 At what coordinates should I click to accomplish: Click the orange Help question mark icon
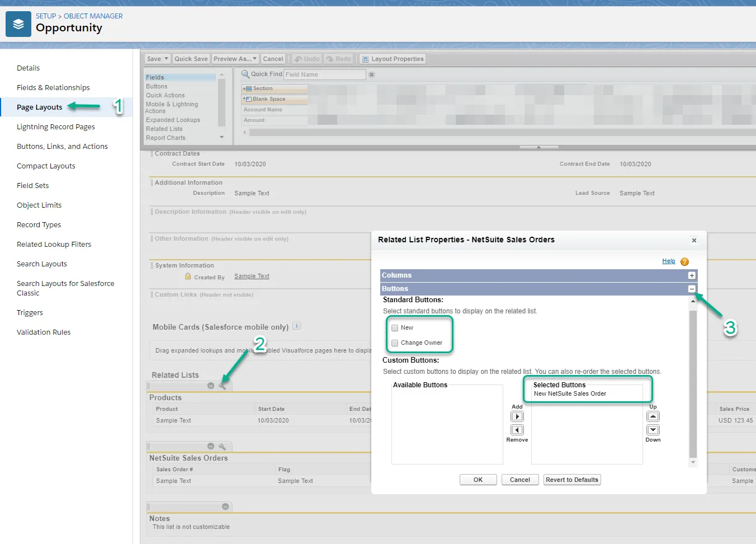684,261
